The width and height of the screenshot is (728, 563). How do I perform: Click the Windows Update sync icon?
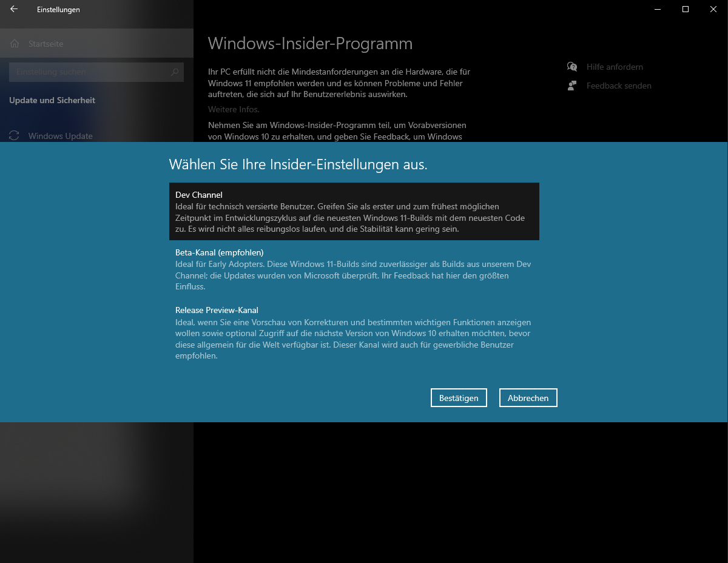(16, 136)
